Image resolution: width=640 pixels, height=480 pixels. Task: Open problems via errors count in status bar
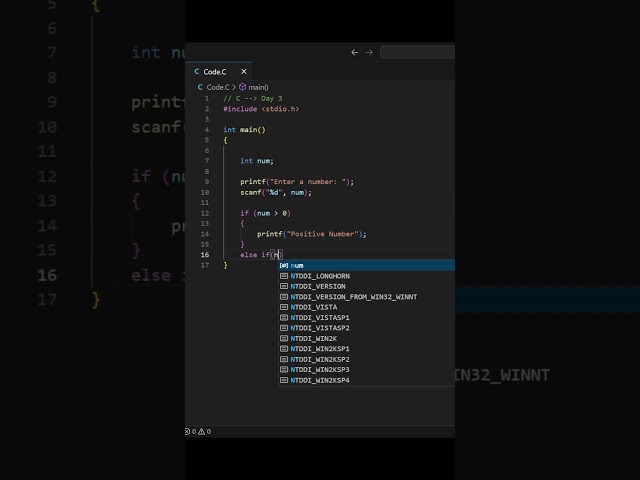tap(191, 431)
